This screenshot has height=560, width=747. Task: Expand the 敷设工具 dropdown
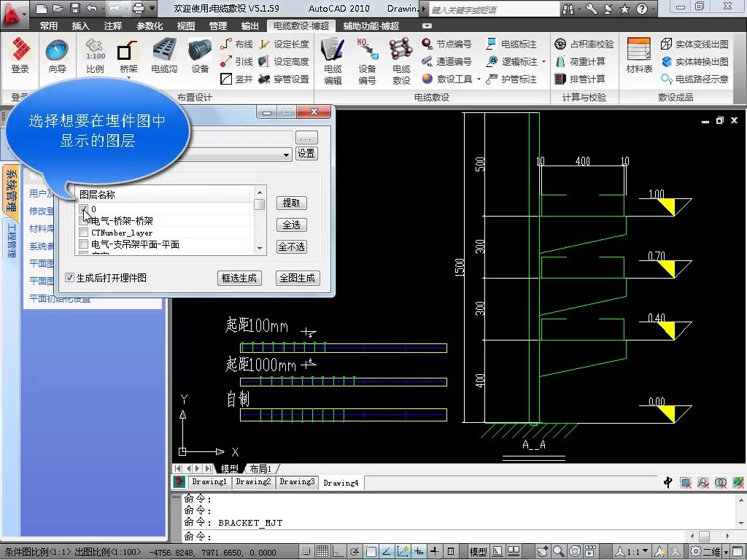479,79
